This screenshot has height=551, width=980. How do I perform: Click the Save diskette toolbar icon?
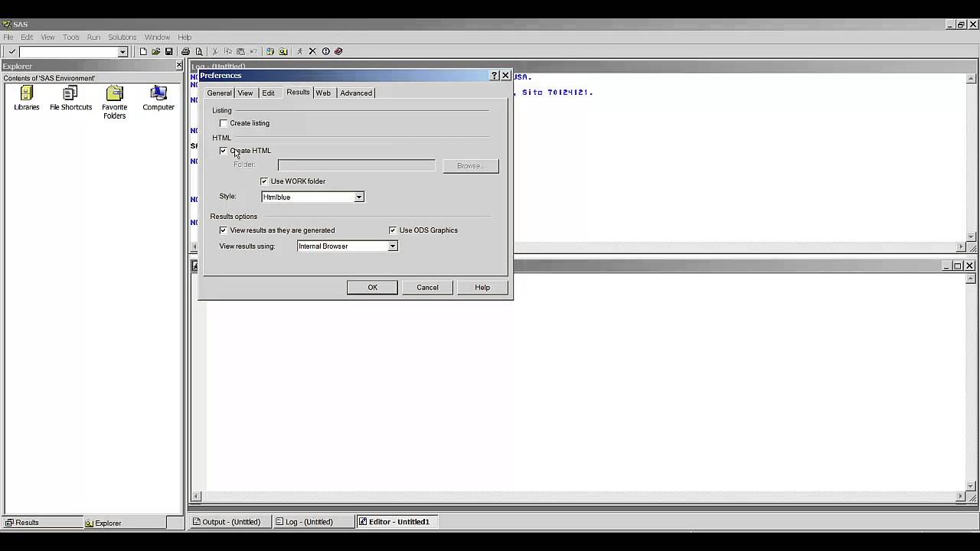click(x=168, y=51)
